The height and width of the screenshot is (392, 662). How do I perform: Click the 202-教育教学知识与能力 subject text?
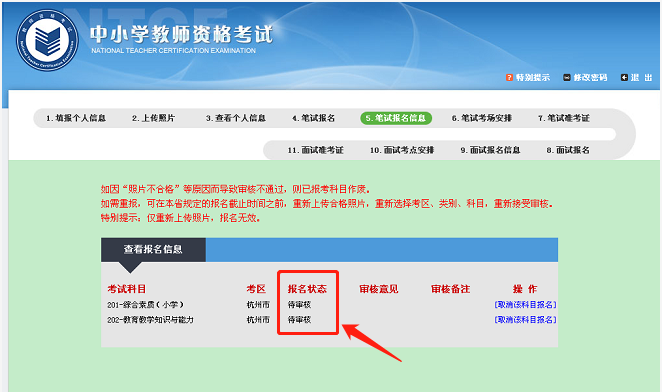click(150, 320)
